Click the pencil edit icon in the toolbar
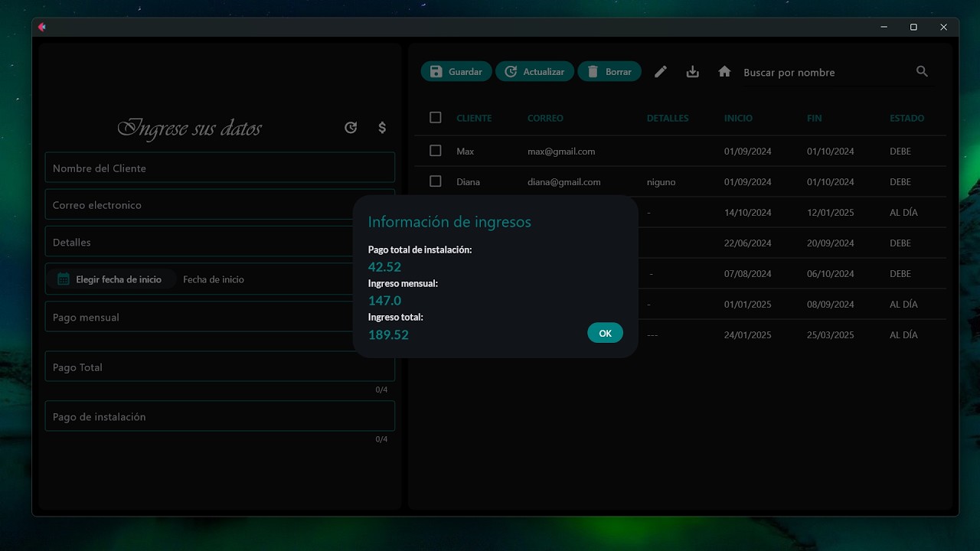Screen dimensions: 980x551 tap(661, 72)
